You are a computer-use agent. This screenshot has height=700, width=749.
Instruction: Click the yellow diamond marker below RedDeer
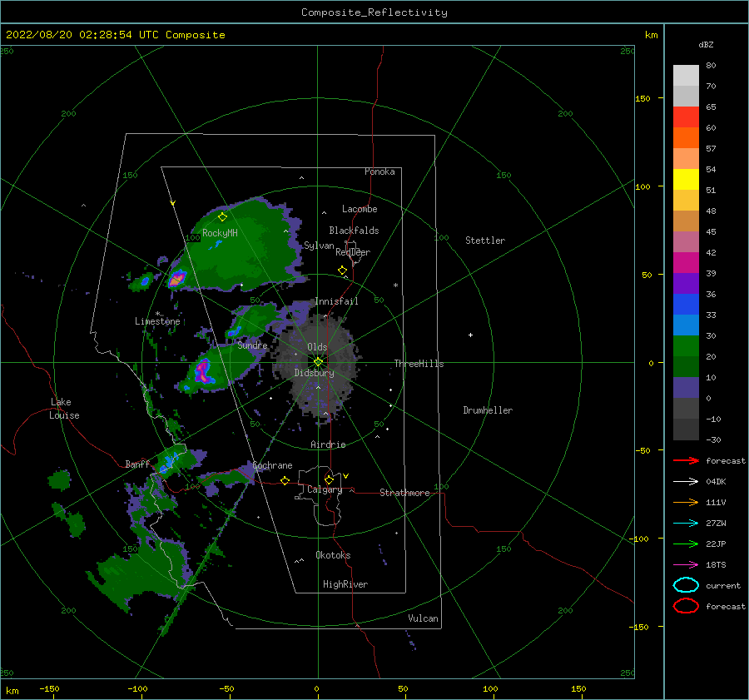[x=343, y=271]
